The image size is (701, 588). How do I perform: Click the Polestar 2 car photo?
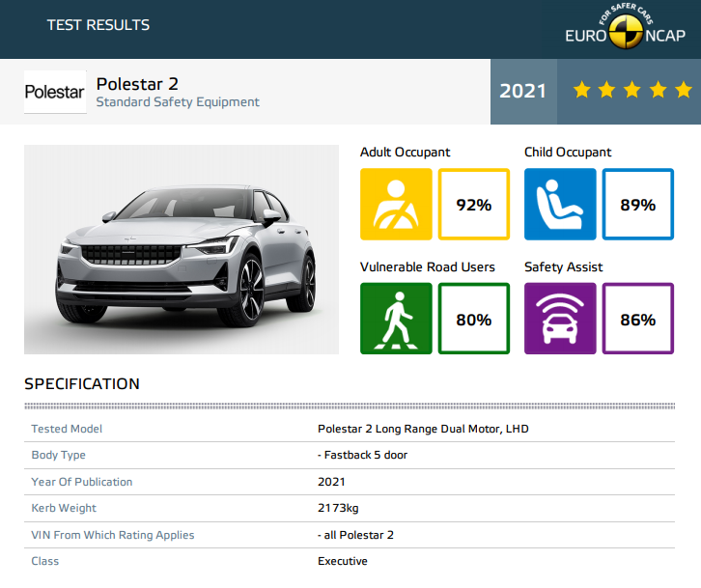pyautogui.click(x=182, y=249)
